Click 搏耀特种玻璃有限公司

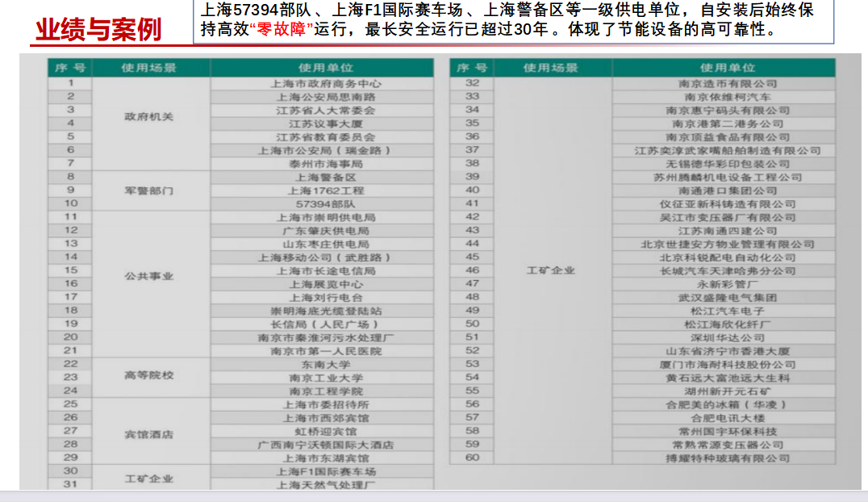[728, 458]
